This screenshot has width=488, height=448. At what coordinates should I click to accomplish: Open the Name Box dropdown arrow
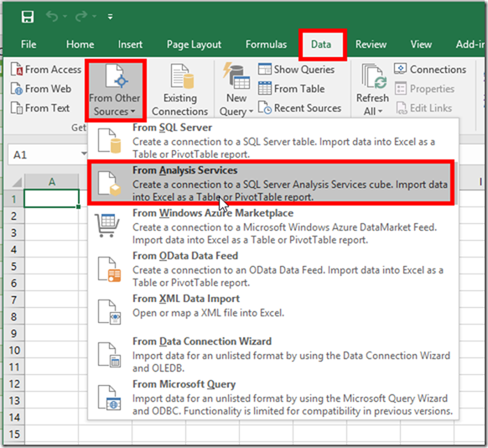click(84, 154)
